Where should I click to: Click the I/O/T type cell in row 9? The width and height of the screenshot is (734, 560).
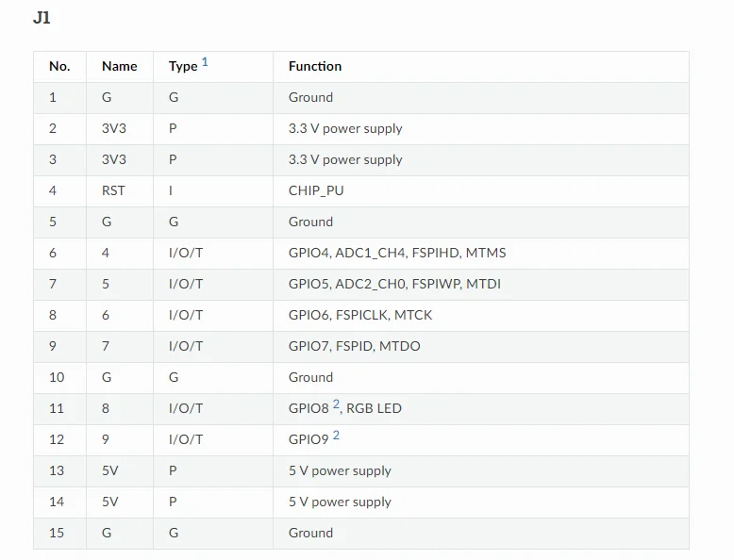186,346
